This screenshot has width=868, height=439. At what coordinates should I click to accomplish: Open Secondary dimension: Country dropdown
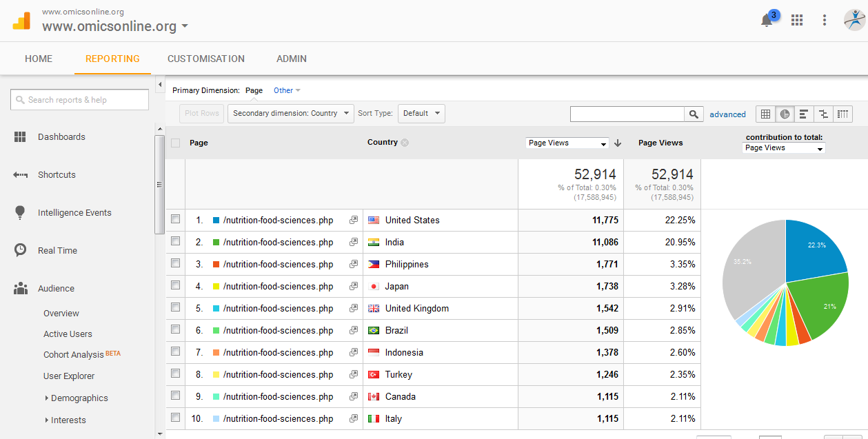pyautogui.click(x=290, y=114)
